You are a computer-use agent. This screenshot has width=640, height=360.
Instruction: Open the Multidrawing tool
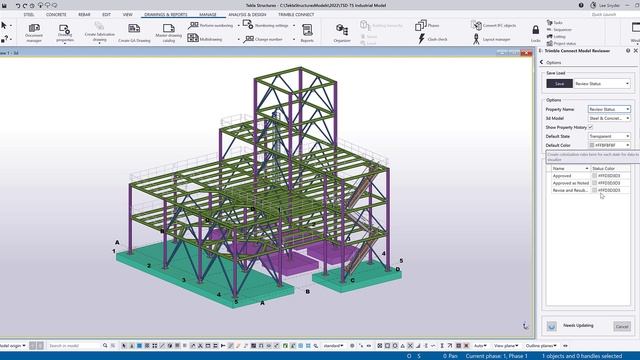(205, 39)
